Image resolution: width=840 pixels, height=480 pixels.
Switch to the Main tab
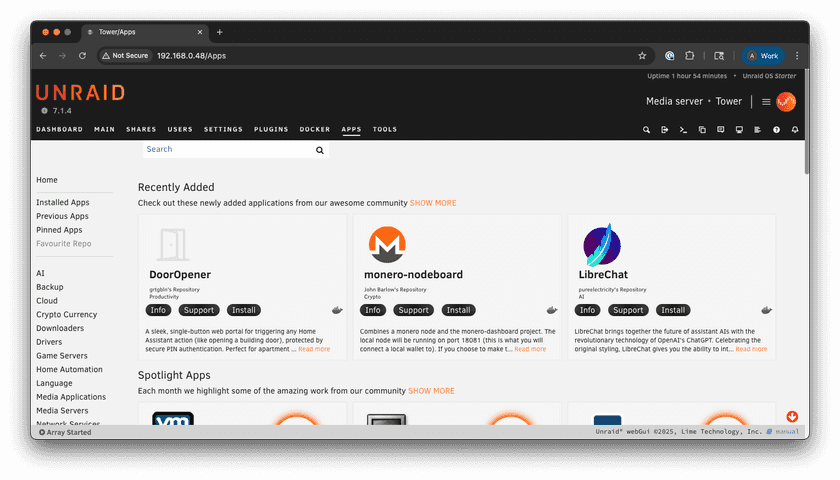pos(104,130)
